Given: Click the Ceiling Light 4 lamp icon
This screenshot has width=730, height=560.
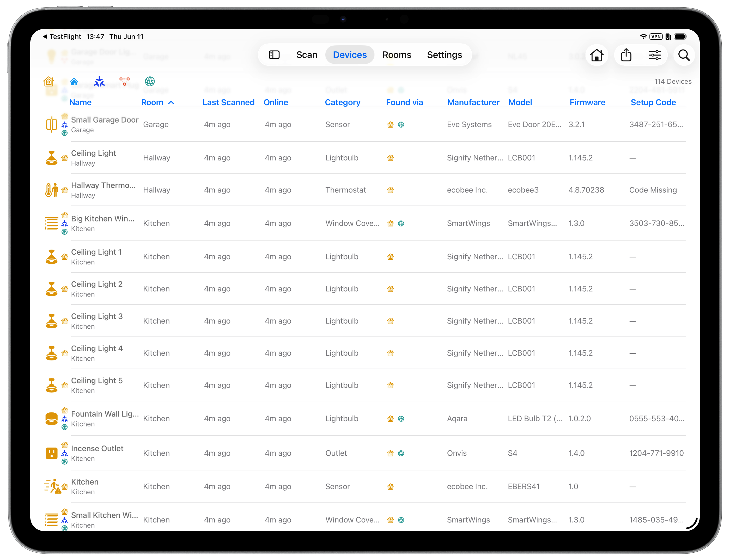Looking at the screenshot, I should tap(51, 353).
